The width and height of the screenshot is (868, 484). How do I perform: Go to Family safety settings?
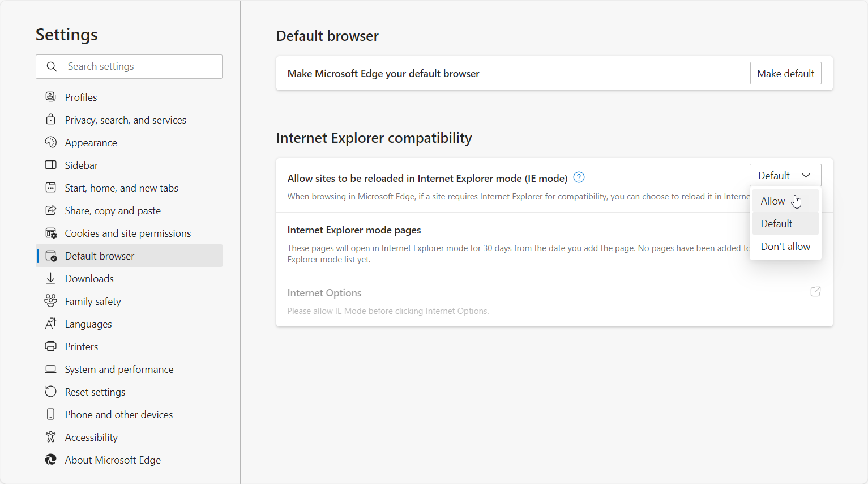point(129,301)
